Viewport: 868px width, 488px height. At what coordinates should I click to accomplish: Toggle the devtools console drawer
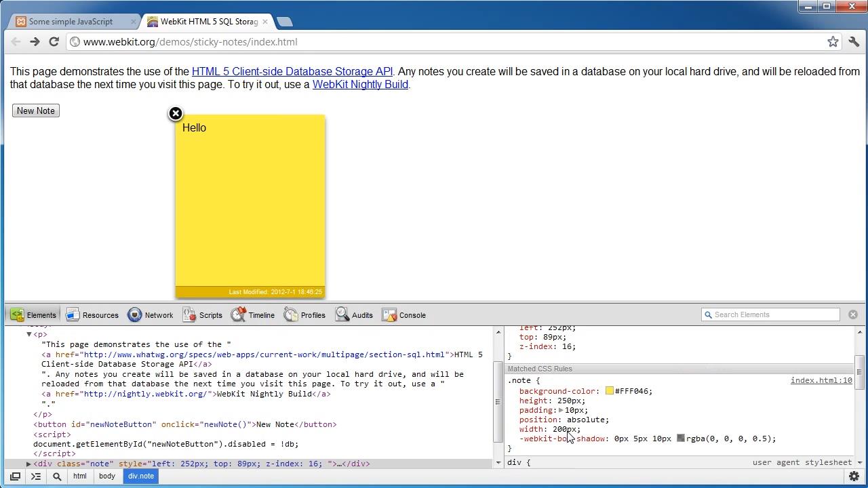36,476
